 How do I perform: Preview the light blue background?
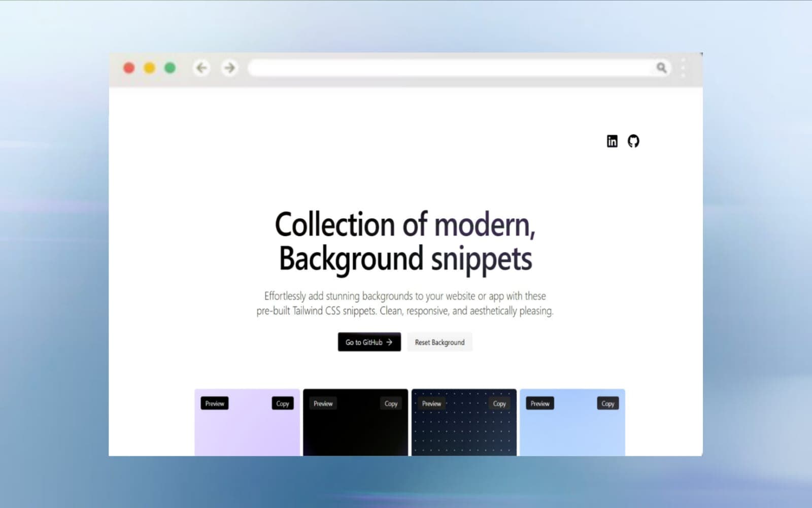(x=540, y=403)
